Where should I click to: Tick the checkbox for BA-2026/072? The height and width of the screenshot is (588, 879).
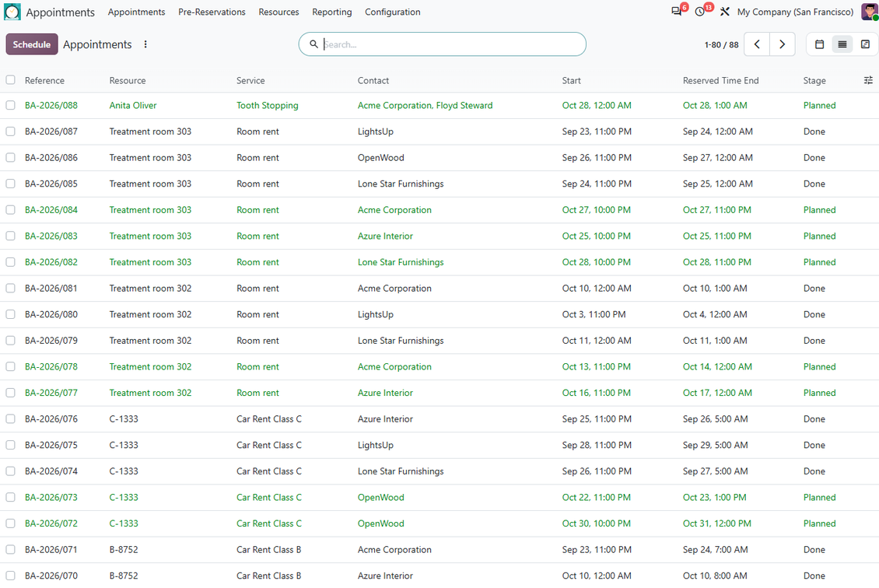[x=11, y=523]
